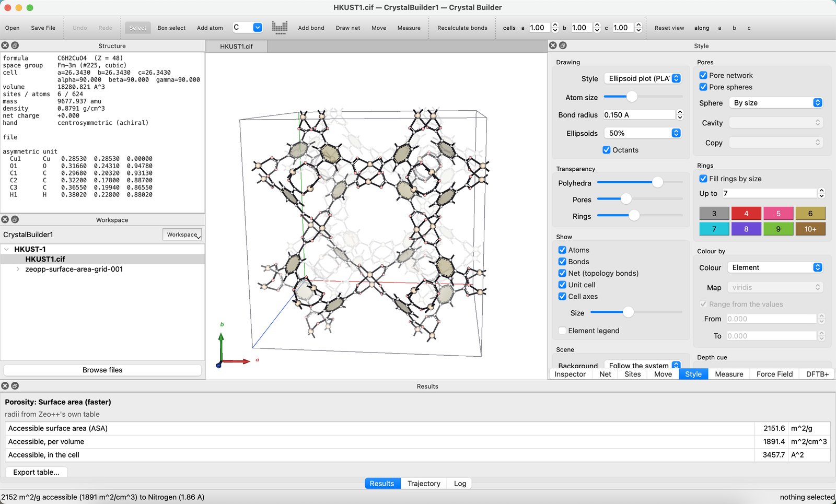The image size is (836, 504).
Task: Pick the red 4-ring colour swatch
Action: pos(746,213)
